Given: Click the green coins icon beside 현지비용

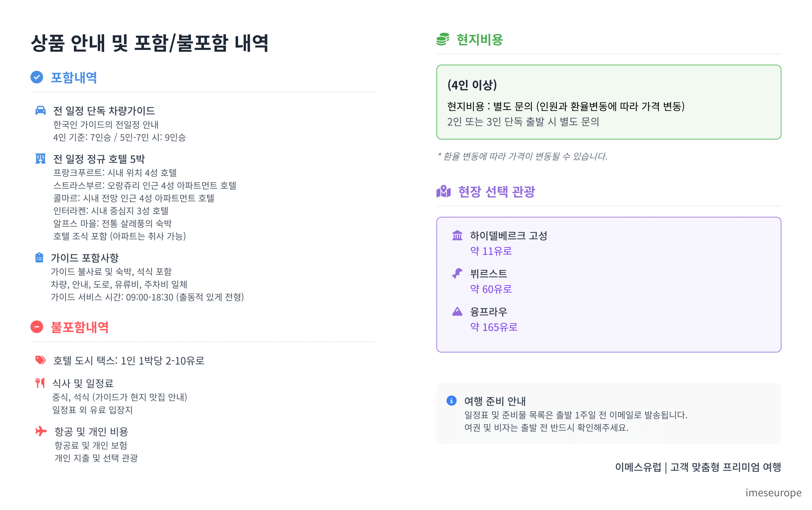Looking at the screenshot, I should pos(442,39).
